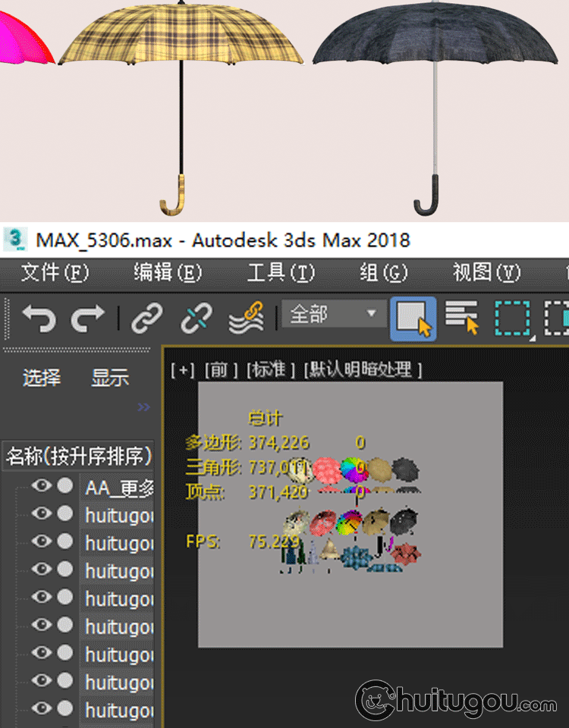Toggle the eye icon on AA_更多 row
The image size is (569, 728).
41,485
